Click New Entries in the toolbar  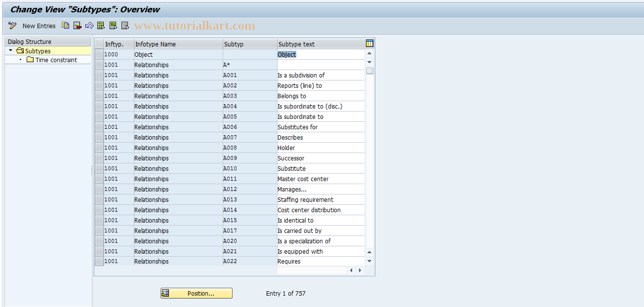pos(39,26)
